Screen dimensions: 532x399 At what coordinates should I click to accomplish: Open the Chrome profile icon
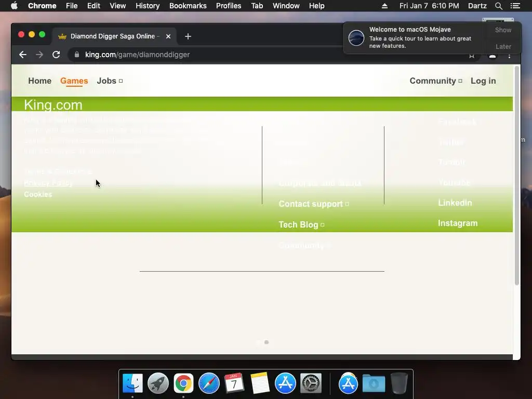(x=493, y=56)
